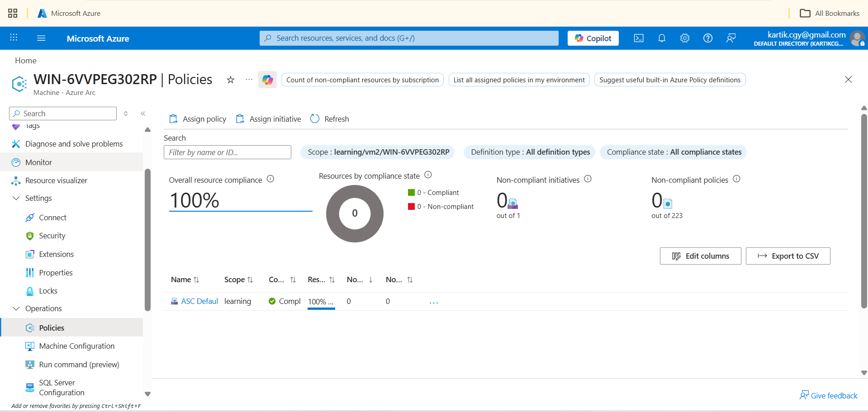
Task: Favorite this page with the star icon
Action: pyautogui.click(x=231, y=80)
